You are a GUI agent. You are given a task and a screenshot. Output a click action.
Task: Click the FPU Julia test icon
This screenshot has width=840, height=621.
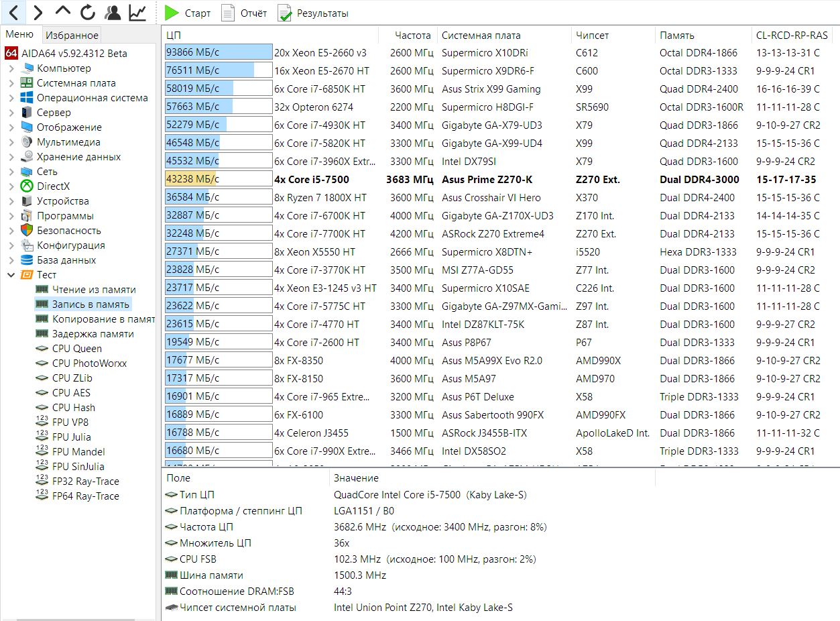(x=42, y=437)
